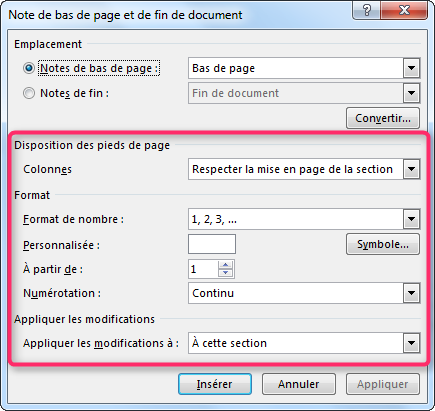The width and height of the screenshot is (435, 411).
Task: Expand the Numérotation dropdown showing Continu
Action: pos(411,293)
